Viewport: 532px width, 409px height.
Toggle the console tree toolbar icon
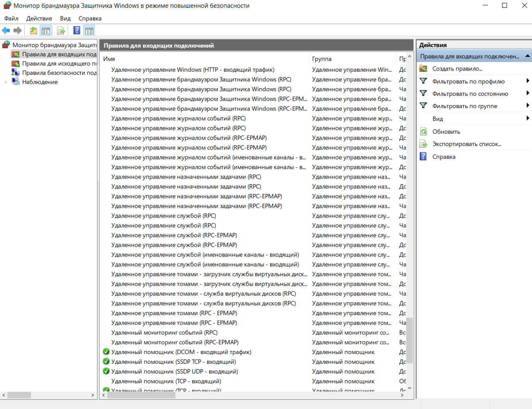tap(46, 30)
